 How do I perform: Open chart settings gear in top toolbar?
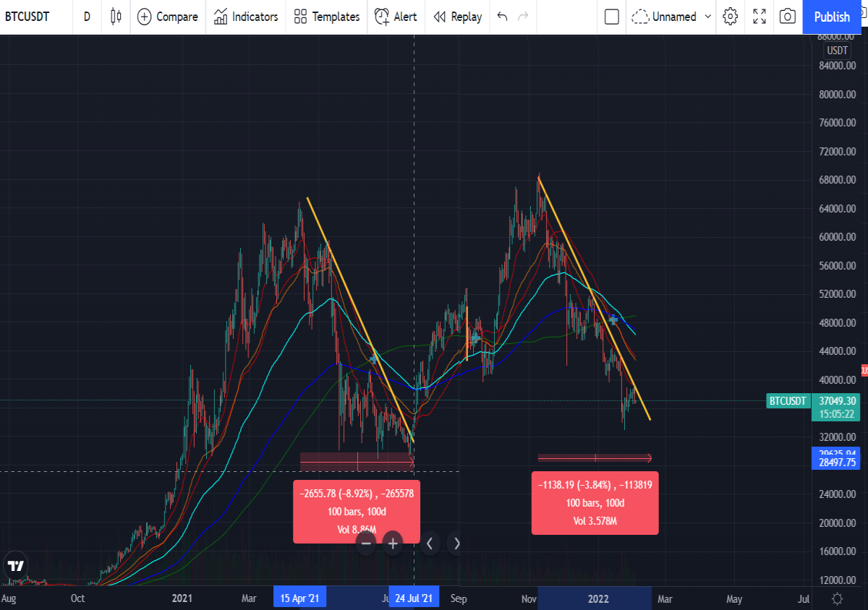click(731, 16)
